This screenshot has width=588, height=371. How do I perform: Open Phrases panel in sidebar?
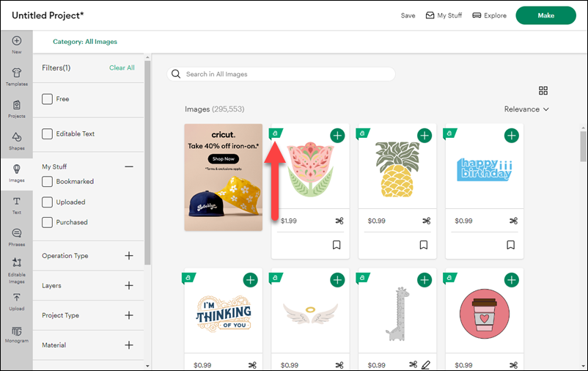click(x=16, y=236)
